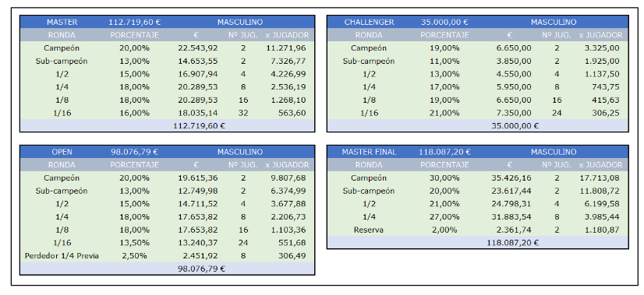This screenshot has width=644, height=295.
Task: Select OPEN 1/16 percentage 13,50%
Action: tap(134, 243)
